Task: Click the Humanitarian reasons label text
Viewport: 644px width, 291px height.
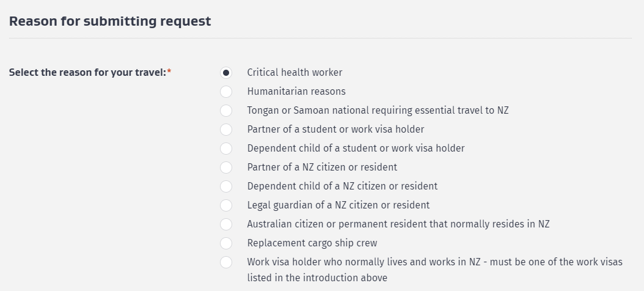Action: point(296,92)
